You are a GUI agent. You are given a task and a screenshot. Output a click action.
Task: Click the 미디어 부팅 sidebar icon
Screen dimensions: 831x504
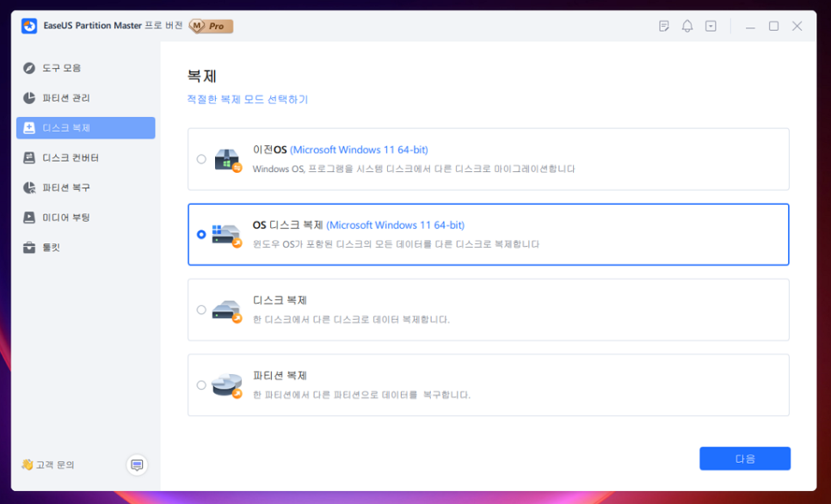click(x=29, y=218)
